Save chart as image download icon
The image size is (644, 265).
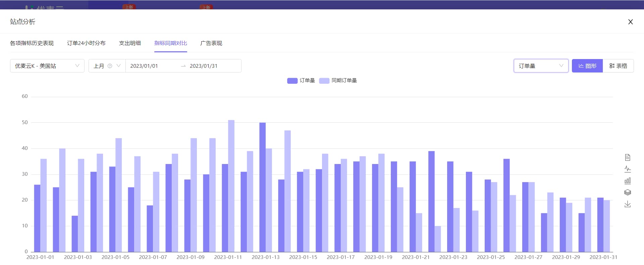pyautogui.click(x=628, y=204)
